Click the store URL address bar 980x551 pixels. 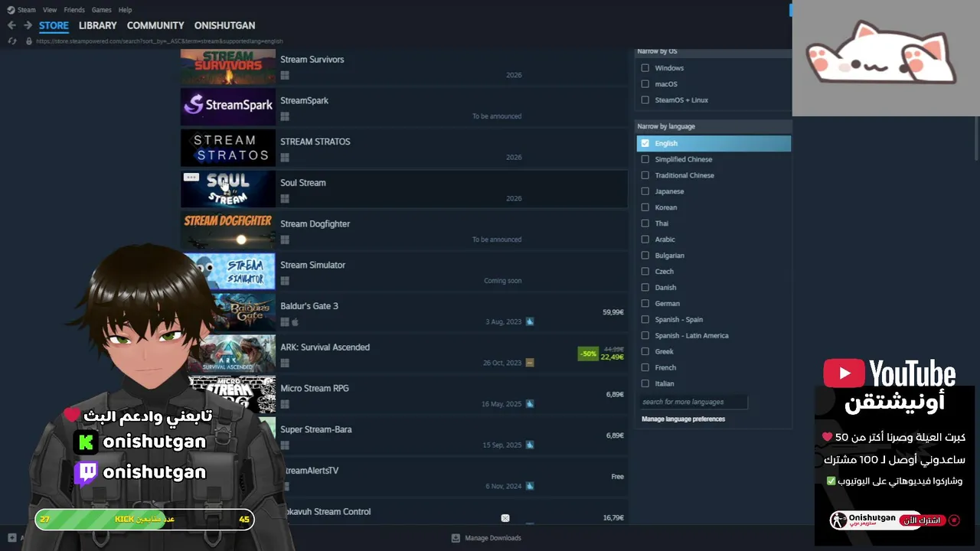(159, 41)
